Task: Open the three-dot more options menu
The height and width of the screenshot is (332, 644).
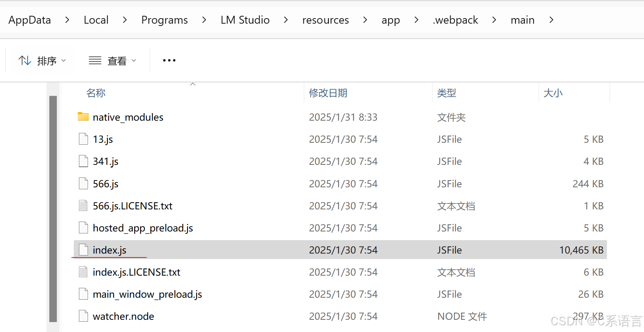Action: (169, 61)
